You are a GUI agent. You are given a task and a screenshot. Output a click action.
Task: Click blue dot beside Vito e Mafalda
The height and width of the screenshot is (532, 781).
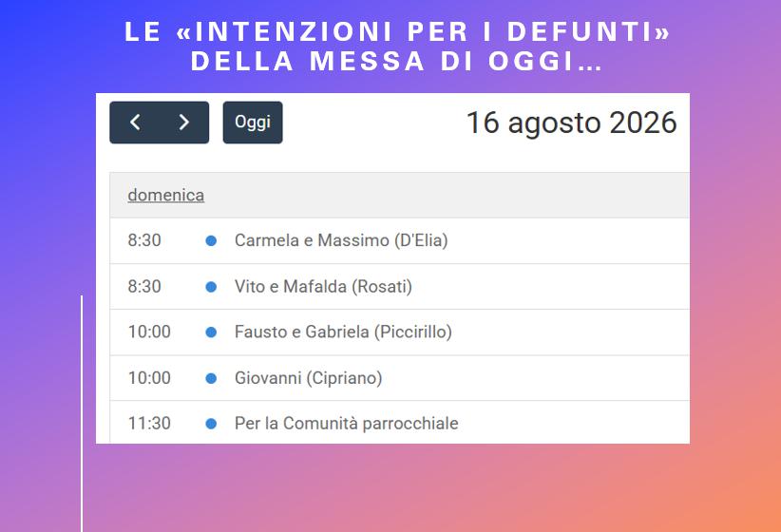click(211, 287)
